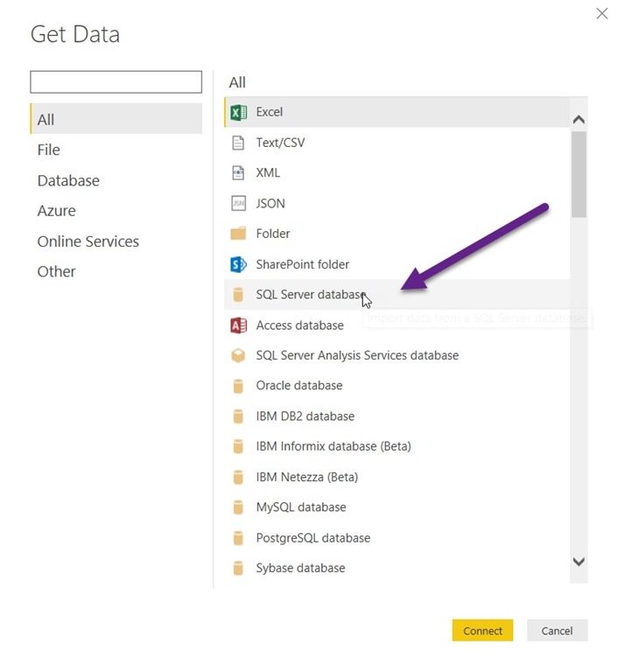Click the Folder yellow icon

tap(238, 234)
